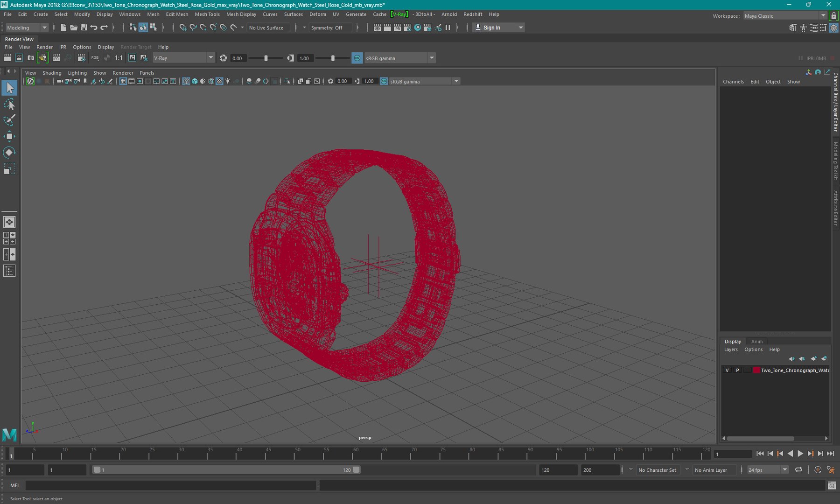Play the animation forwards

[800, 454]
